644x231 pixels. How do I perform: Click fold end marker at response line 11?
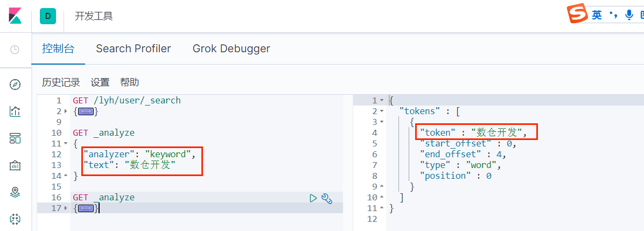(382, 208)
